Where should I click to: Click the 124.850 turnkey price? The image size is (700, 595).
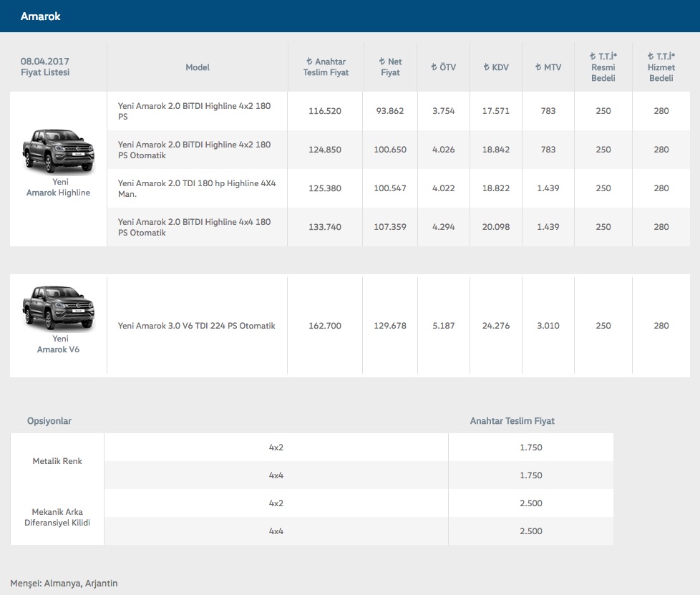[325, 150]
